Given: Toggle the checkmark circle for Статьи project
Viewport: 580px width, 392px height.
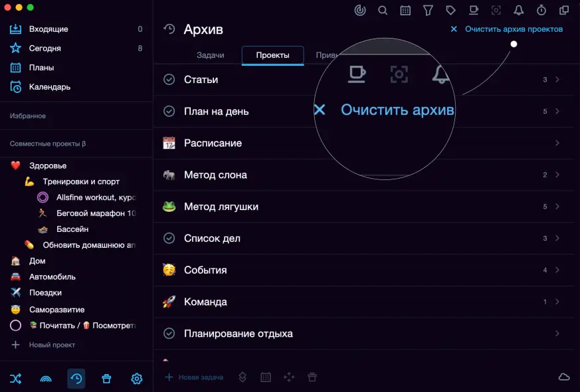Looking at the screenshot, I should click(169, 80).
